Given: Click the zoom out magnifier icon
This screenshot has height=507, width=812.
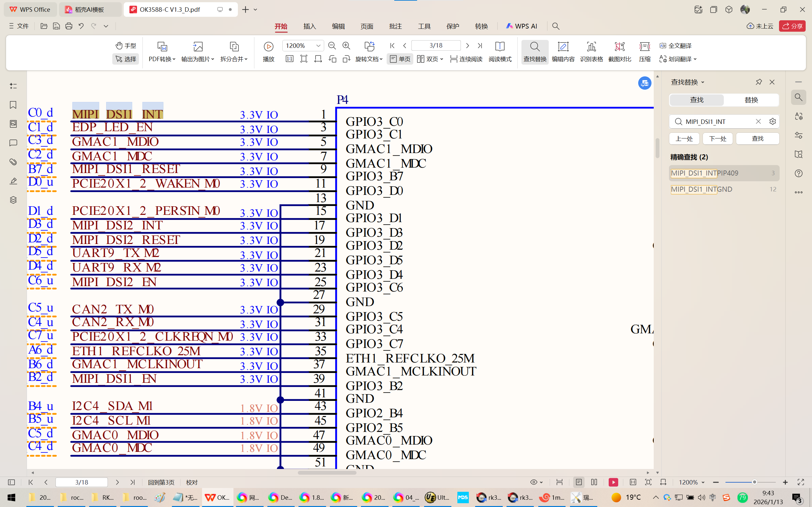Looking at the screenshot, I should [x=332, y=46].
